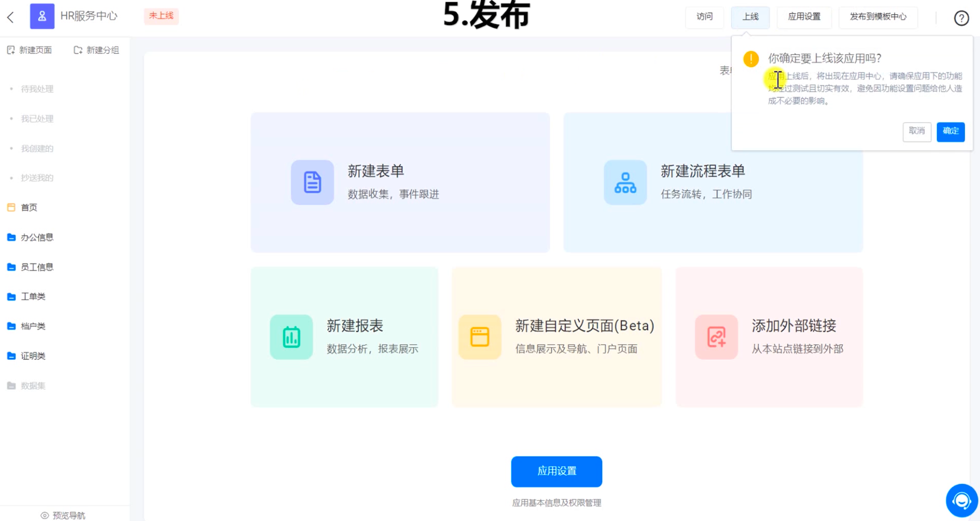Viewport: 980px width, 521px height.
Task: Expand the 档户类 group
Action: coord(33,326)
